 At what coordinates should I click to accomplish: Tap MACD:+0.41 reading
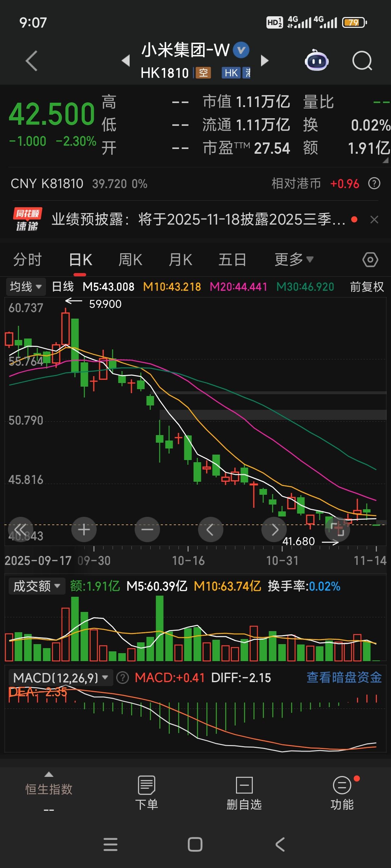click(170, 678)
